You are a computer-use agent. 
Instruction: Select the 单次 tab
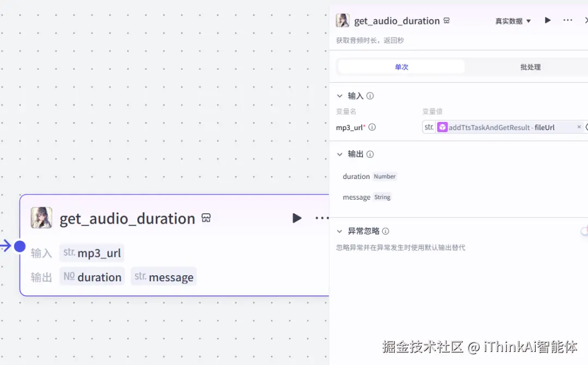coord(401,66)
